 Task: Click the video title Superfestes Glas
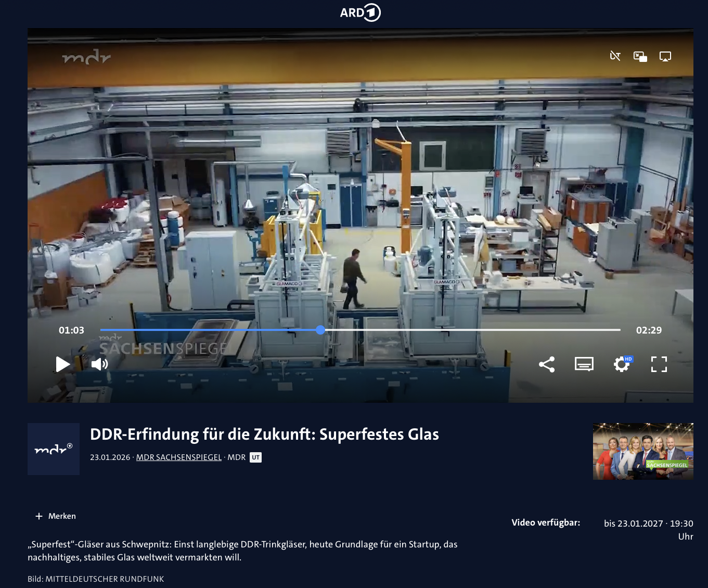point(264,434)
